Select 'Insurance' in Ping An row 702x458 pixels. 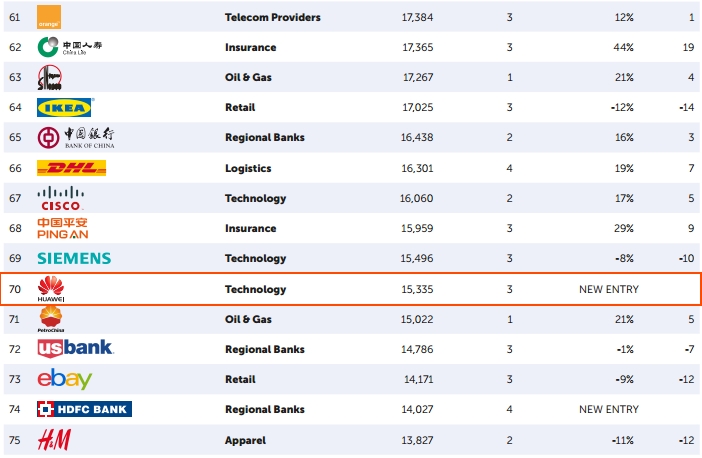pos(250,228)
